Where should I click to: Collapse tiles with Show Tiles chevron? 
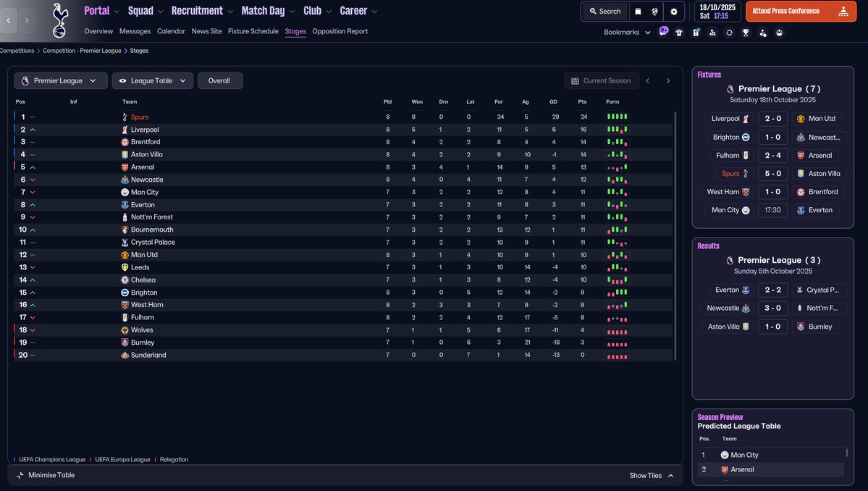click(671, 476)
